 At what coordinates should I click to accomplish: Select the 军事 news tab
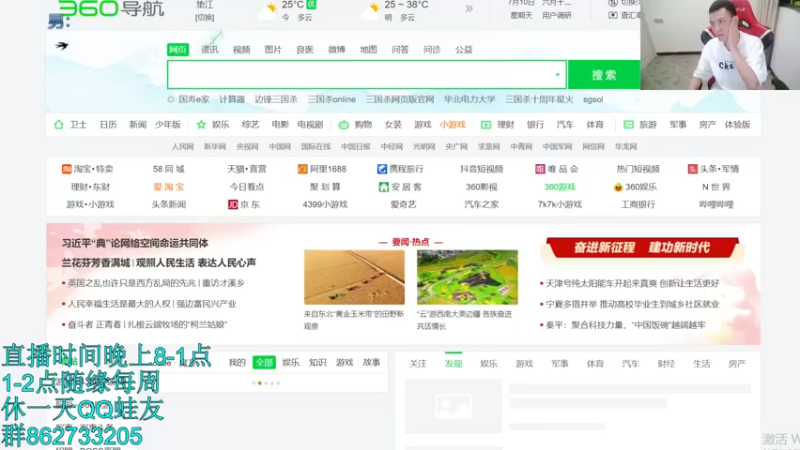(560, 363)
